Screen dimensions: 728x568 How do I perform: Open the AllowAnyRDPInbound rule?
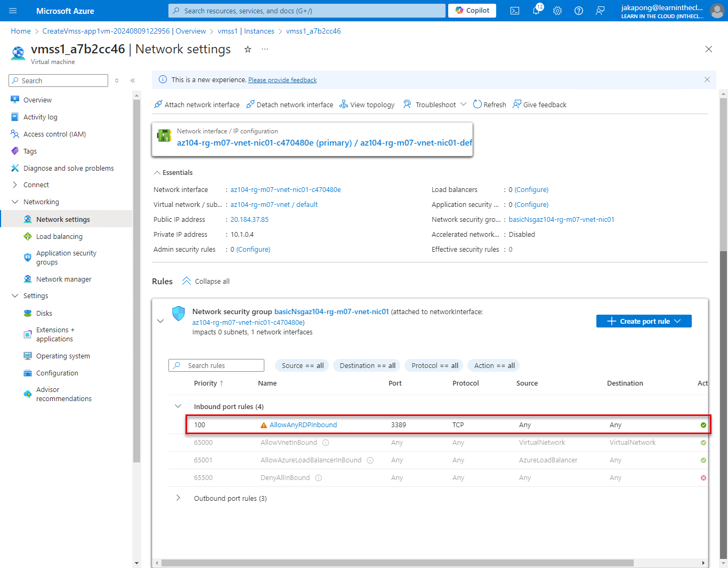pos(303,425)
